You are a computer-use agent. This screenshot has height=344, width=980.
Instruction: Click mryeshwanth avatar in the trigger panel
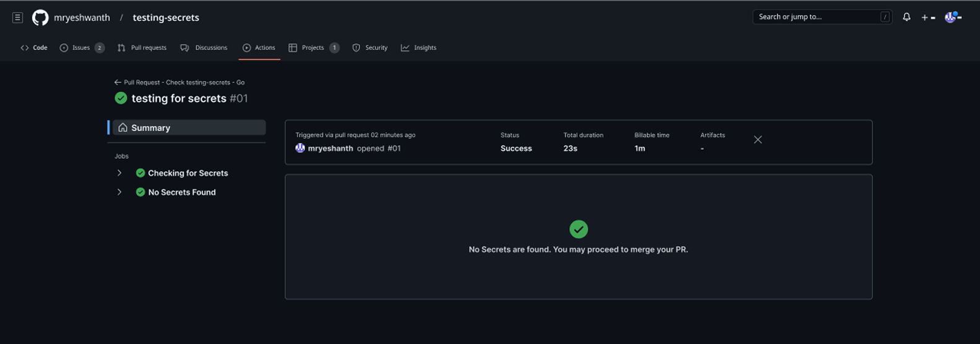tap(300, 148)
